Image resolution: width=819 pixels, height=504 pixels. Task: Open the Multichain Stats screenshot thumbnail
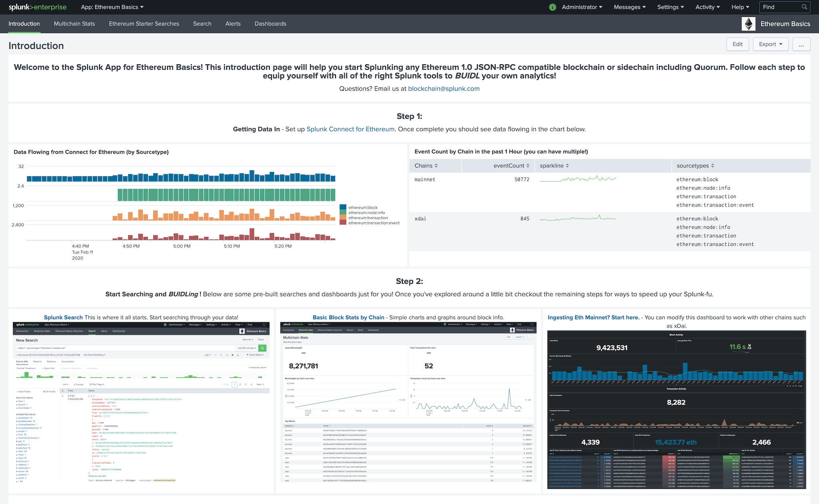[x=408, y=402]
